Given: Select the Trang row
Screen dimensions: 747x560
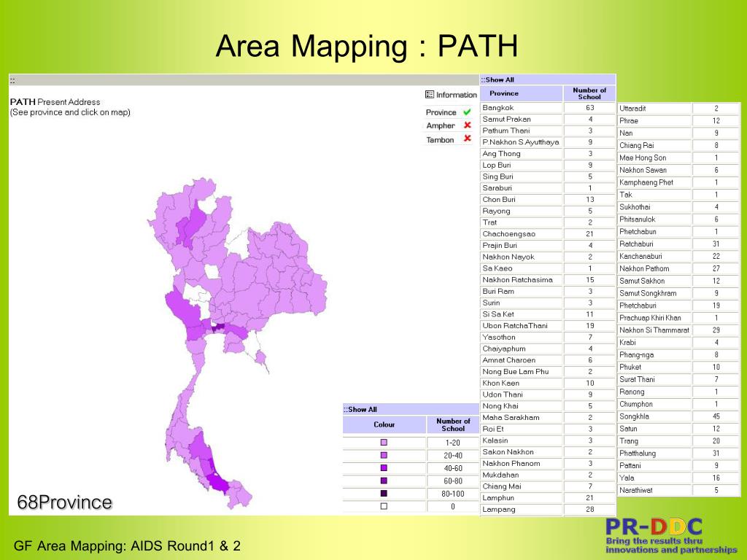Looking at the screenshot, I should (678, 441).
